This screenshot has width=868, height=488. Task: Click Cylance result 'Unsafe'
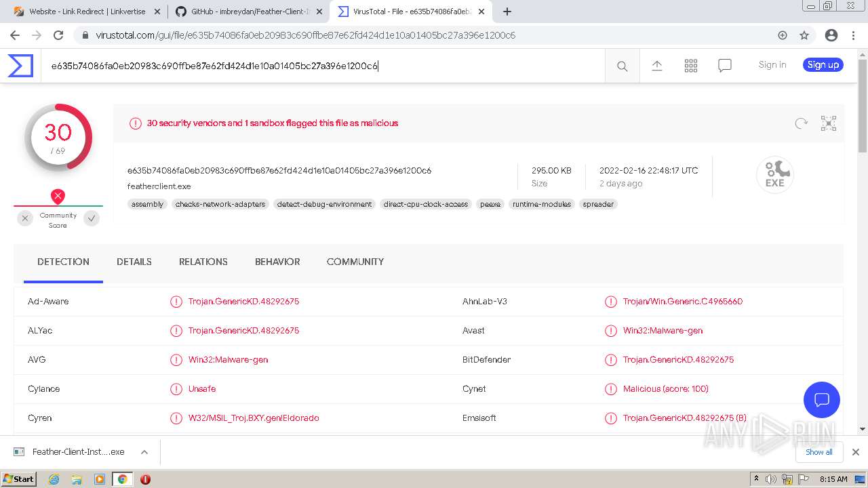click(202, 389)
